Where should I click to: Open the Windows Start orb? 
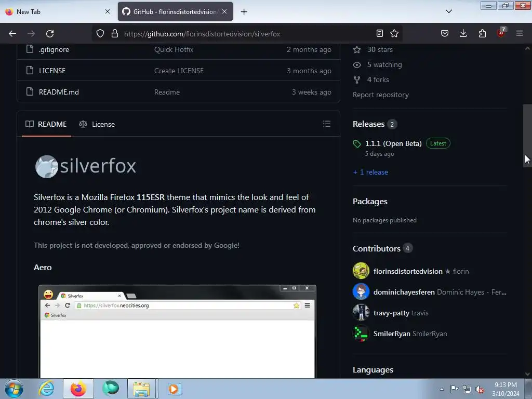tap(14, 389)
